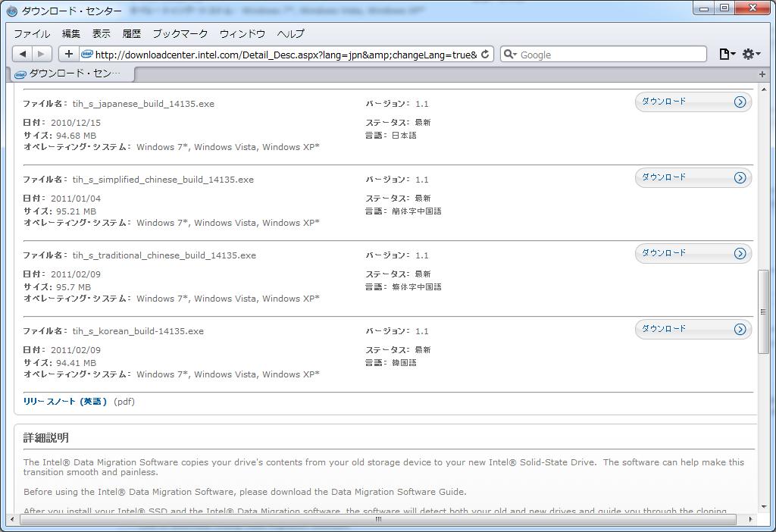Screen dimensions: 776x532
Task: Click the 詳細説明 heading
Action: tap(46, 437)
